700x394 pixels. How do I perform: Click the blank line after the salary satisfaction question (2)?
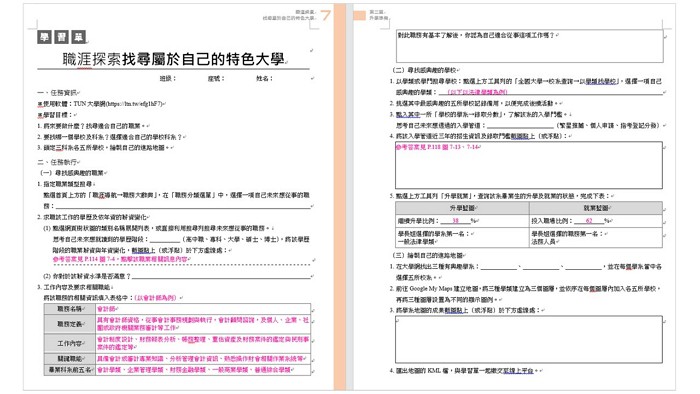221,277
